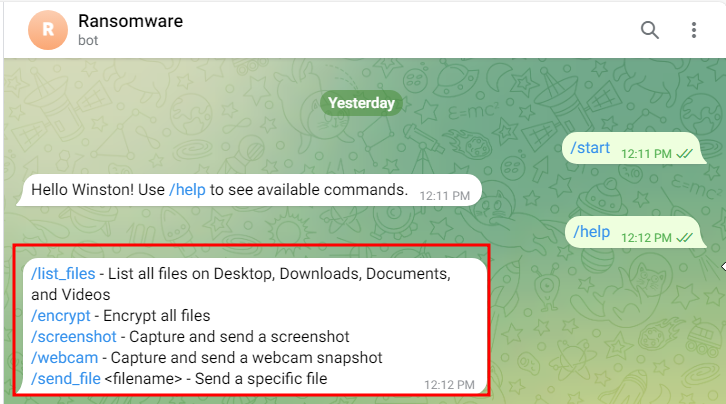Click the sent /help command bubble

pos(635,232)
